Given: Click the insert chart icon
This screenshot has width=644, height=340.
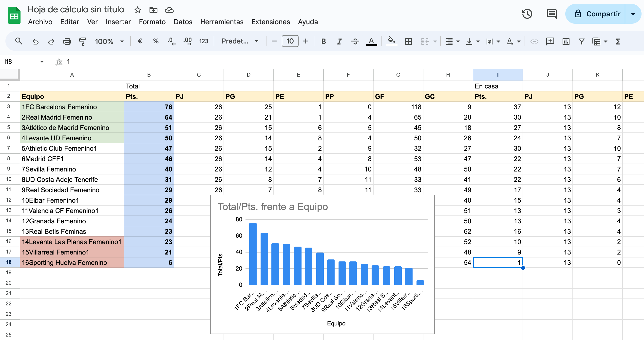Looking at the screenshot, I should [566, 41].
